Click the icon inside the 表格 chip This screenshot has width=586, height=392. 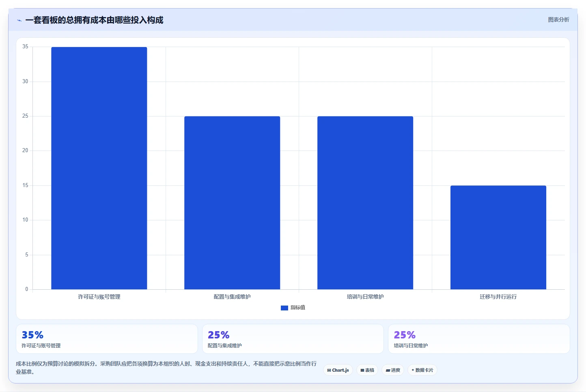(362, 370)
